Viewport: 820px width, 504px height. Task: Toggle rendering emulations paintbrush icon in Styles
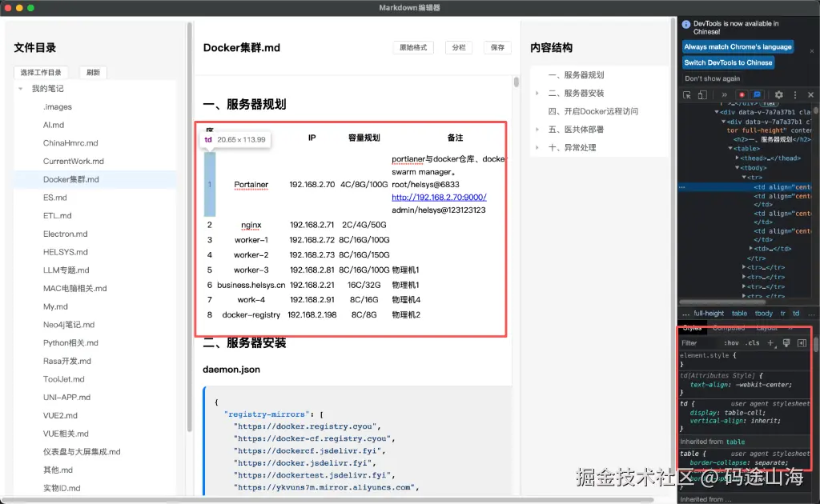[786, 343]
